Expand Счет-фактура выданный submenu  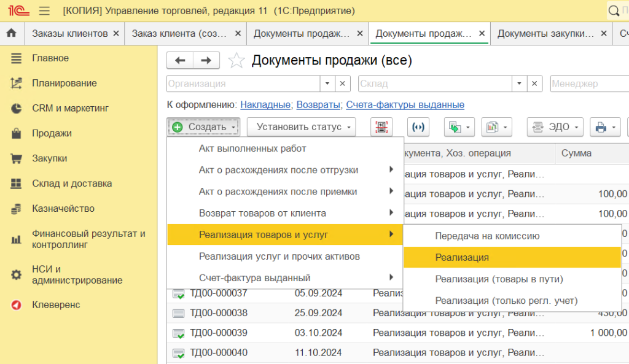click(391, 277)
